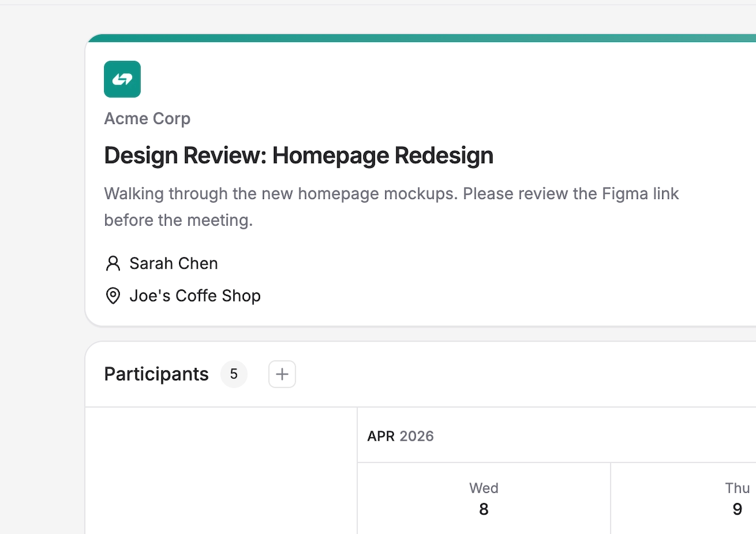Click the words "Figma link" in description
The height and width of the screenshot is (534, 756).
(x=640, y=194)
